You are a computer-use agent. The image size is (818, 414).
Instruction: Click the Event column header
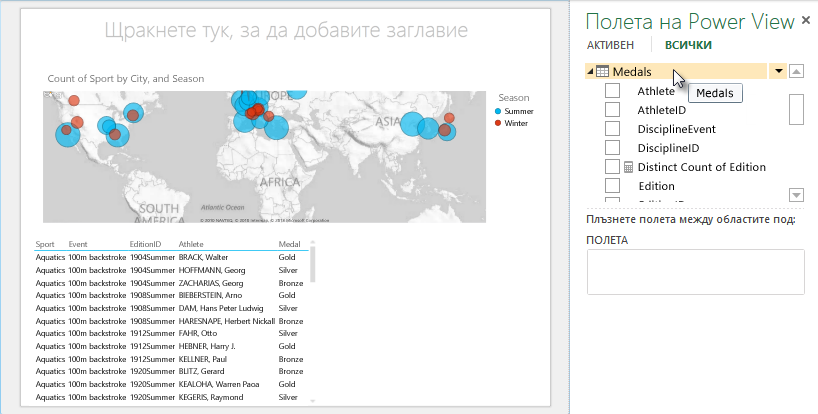pos(78,244)
